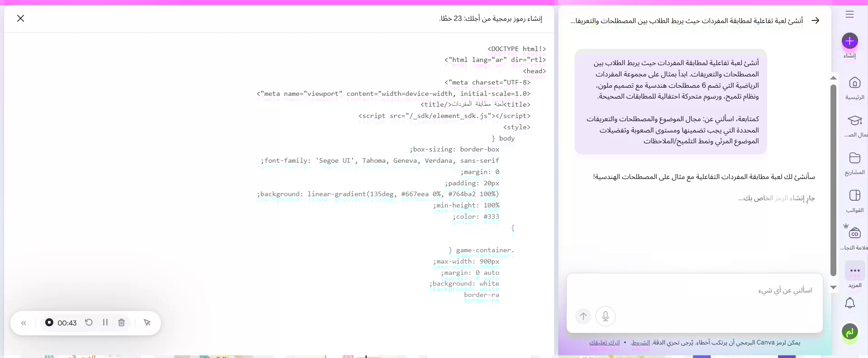Close the code generation panel
868x358 pixels.
[20, 18]
